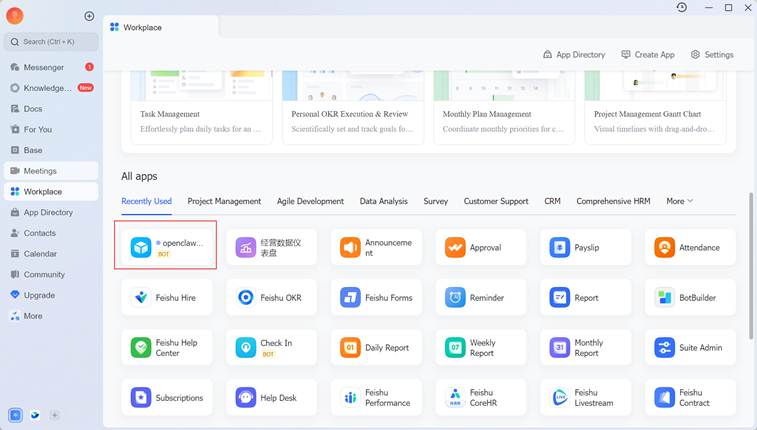
Task: Click the user avatar in the sidebar
Action: click(x=14, y=15)
